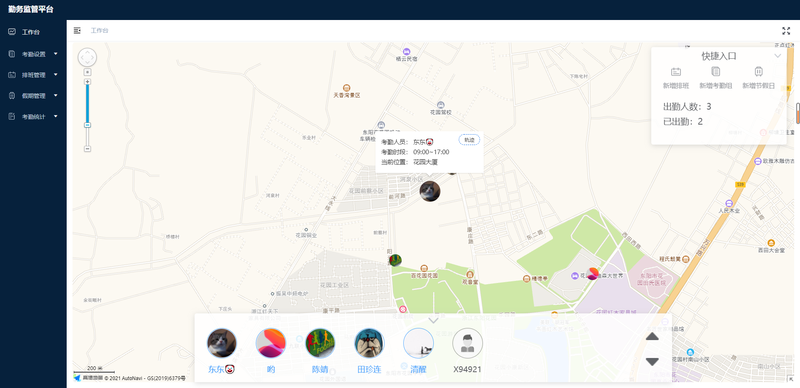Collapse the bottom personnel panel chevron
Screen dimensions: 800x388
433,320
